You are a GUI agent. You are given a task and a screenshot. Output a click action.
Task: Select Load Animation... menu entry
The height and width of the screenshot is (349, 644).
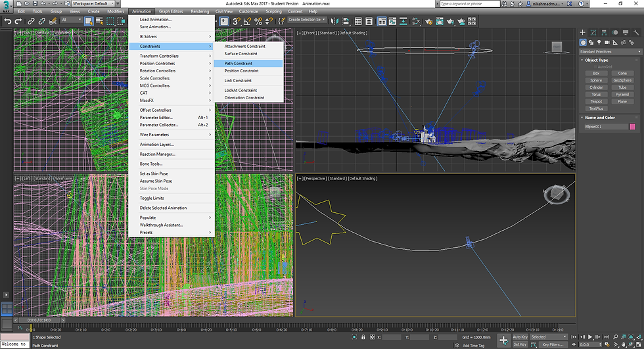tap(172, 19)
